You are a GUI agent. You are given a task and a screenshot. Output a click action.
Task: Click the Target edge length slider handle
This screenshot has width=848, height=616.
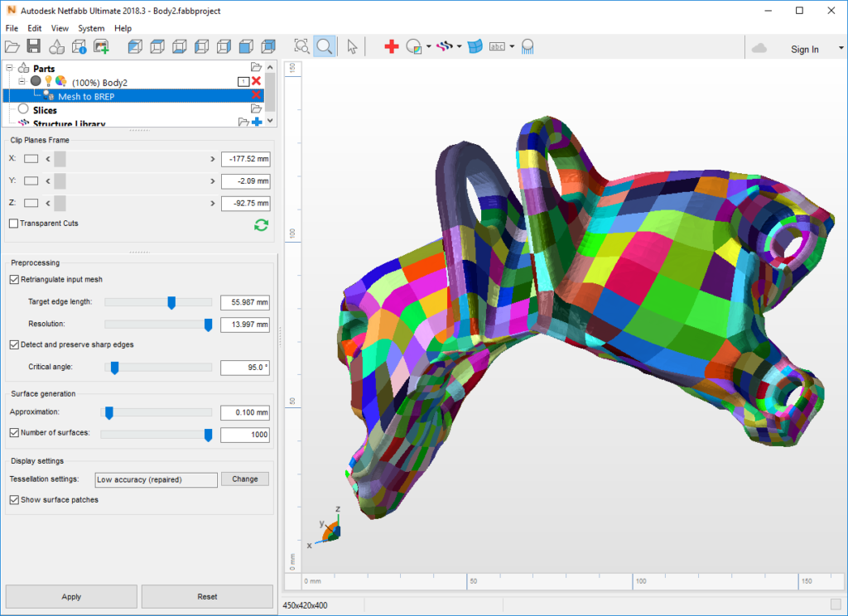(171, 303)
